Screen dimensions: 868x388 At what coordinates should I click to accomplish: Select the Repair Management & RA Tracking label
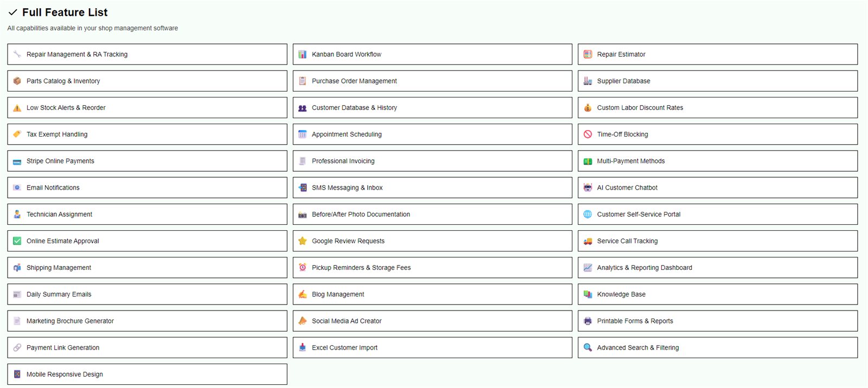[77, 54]
